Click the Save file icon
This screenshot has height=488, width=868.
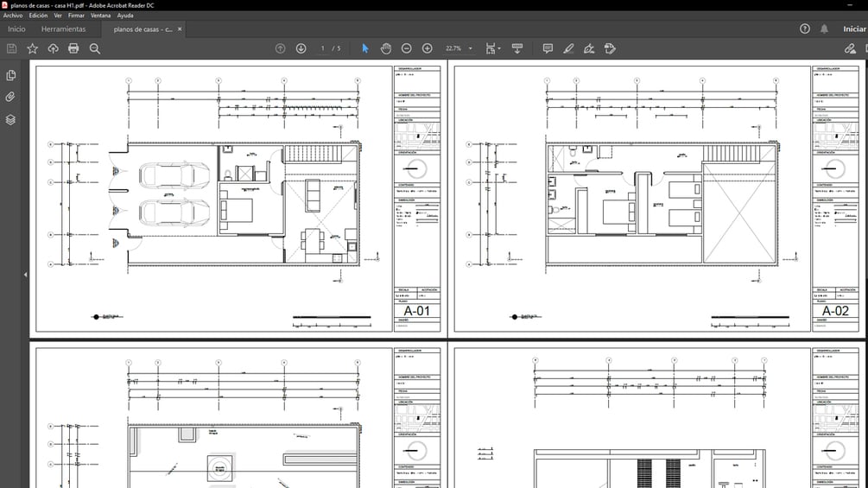point(11,48)
